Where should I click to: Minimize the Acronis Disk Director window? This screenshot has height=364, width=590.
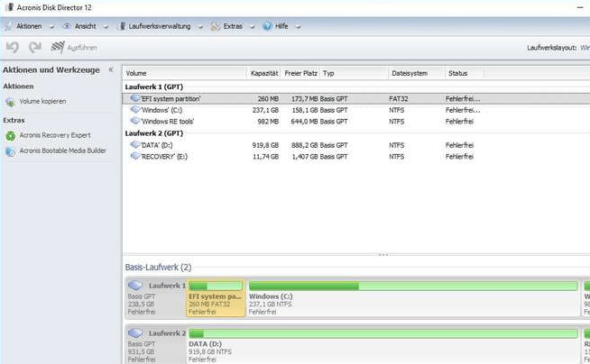(x=580, y=7)
